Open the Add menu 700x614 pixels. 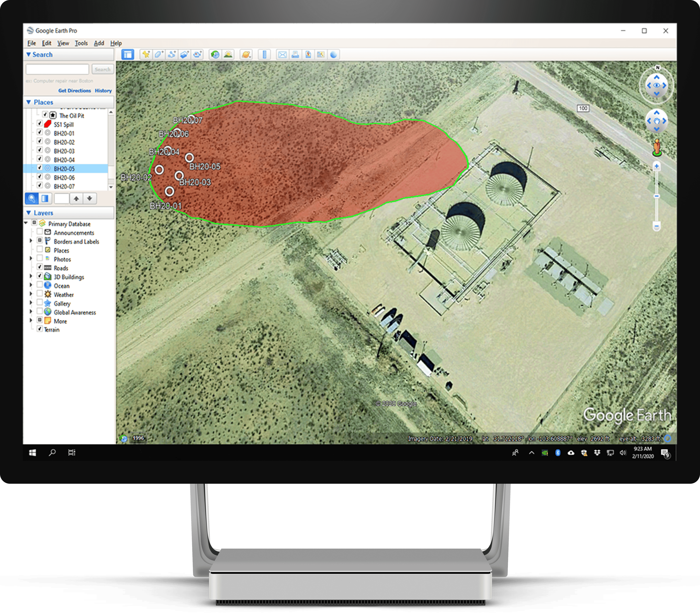coord(99,43)
